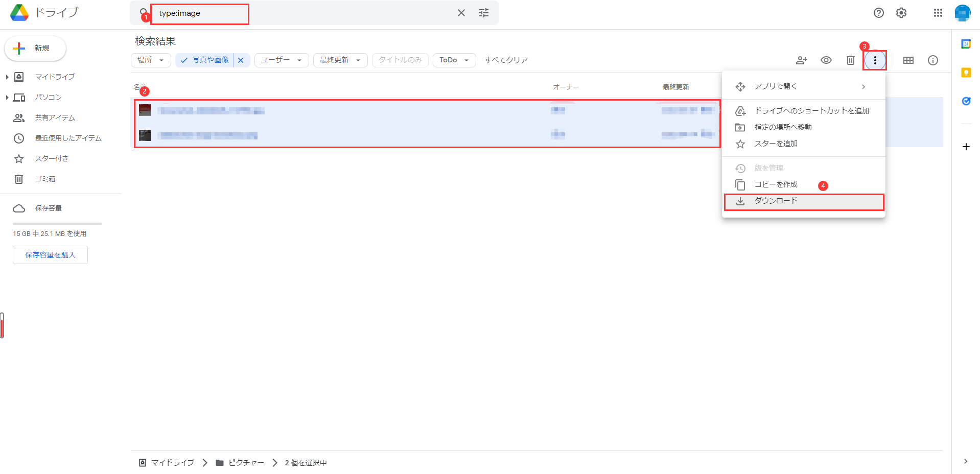
Task: Remove the 写真や画像 filter chip
Action: tap(241, 60)
